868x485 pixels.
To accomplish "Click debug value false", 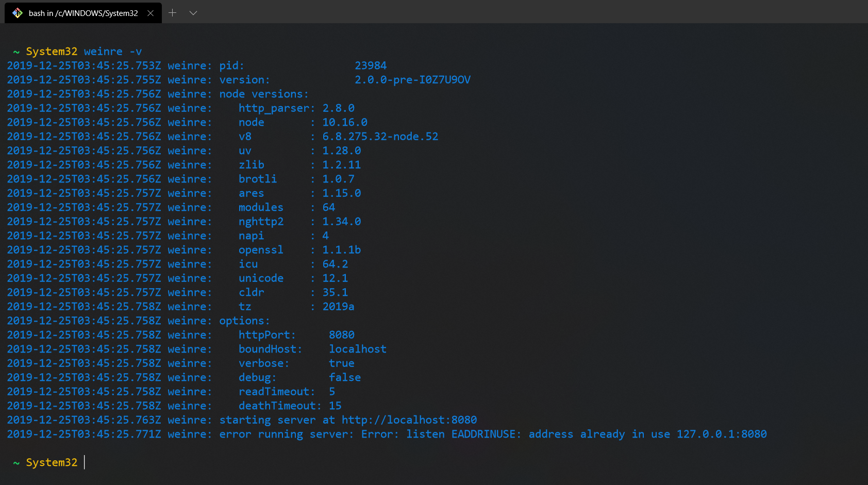I will point(345,377).
